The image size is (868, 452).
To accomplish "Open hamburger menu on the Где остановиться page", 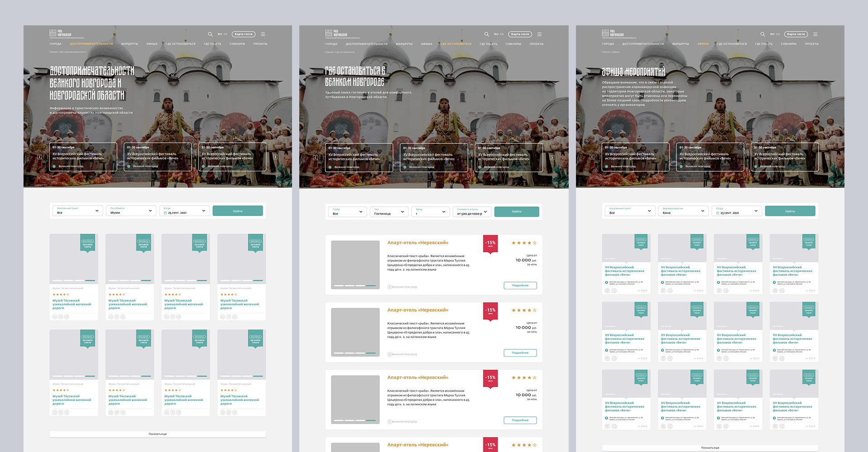I will click(x=539, y=34).
